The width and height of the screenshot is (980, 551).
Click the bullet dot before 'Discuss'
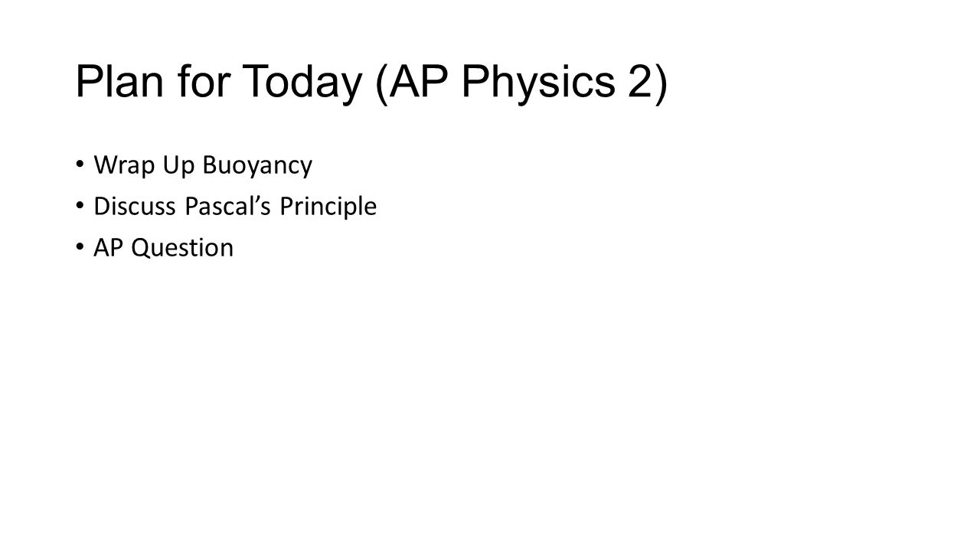point(80,207)
